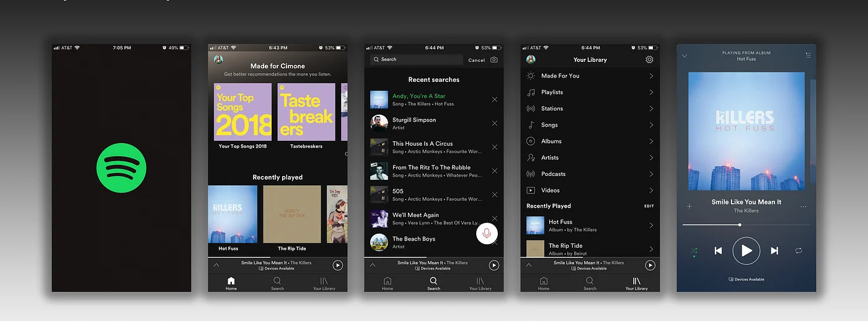Remove 'This House Is A Circus' recent search
868x321 pixels.
495,147
